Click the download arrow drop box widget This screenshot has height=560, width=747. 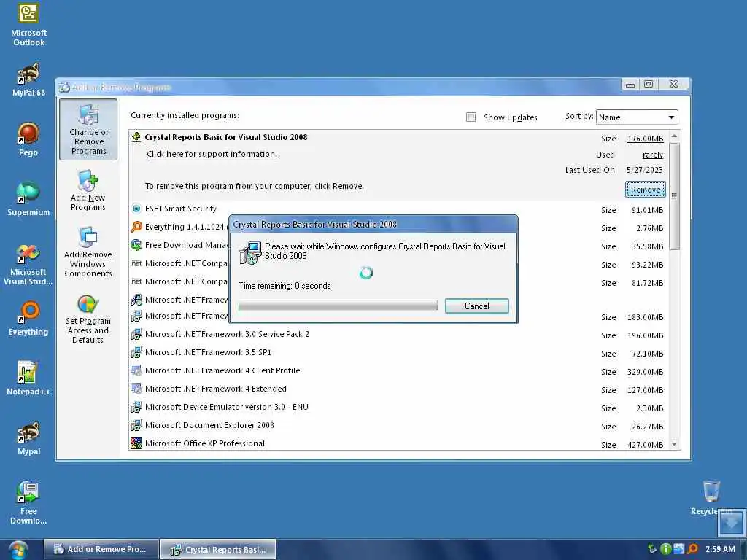coord(731,522)
